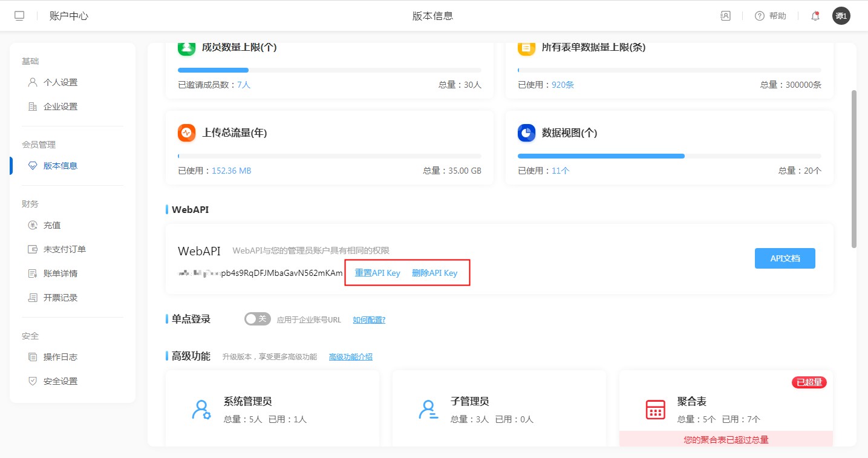Select 充值 in the sidebar
The width and height of the screenshot is (868, 458).
tap(52, 225)
